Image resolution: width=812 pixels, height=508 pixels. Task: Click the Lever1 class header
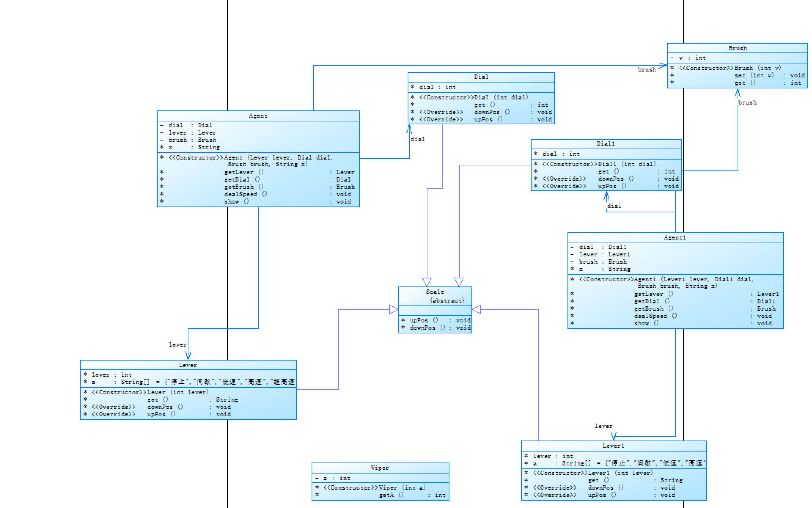coord(613,446)
